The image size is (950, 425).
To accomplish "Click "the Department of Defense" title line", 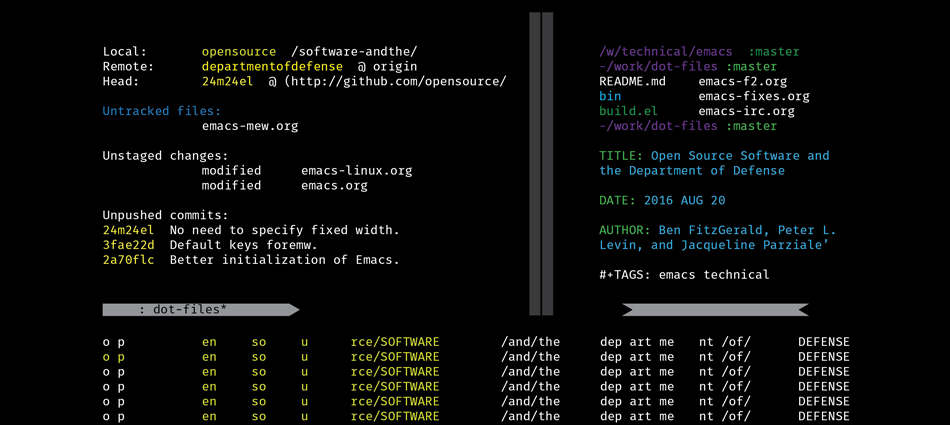I will coord(692,171).
